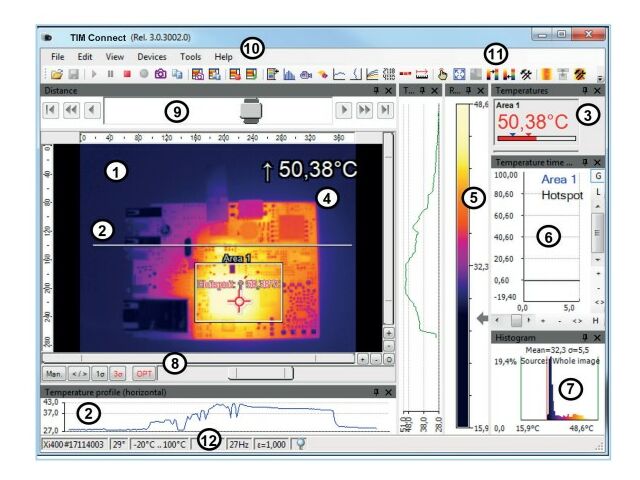Click the tools wrench configuration icon
The image size is (640, 480).
pyautogui.click(x=525, y=74)
